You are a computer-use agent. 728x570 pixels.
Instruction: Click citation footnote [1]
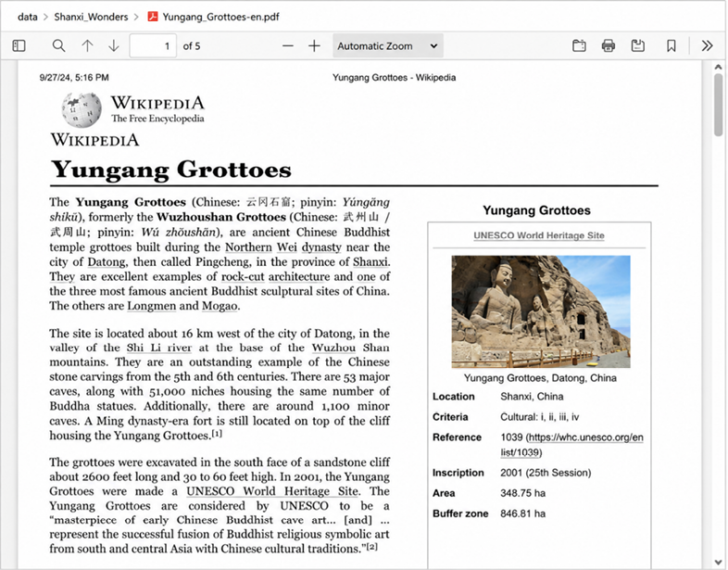tap(217, 434)
